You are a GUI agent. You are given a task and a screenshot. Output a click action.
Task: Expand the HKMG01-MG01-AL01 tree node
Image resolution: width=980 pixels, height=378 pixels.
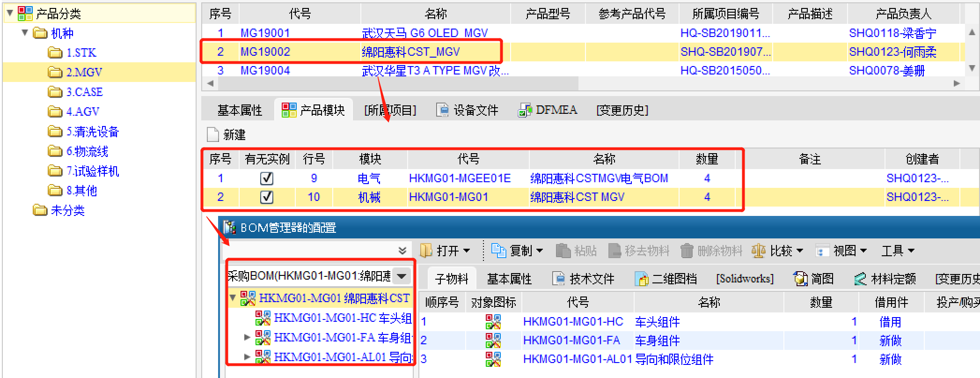click(x=248, y=356)
